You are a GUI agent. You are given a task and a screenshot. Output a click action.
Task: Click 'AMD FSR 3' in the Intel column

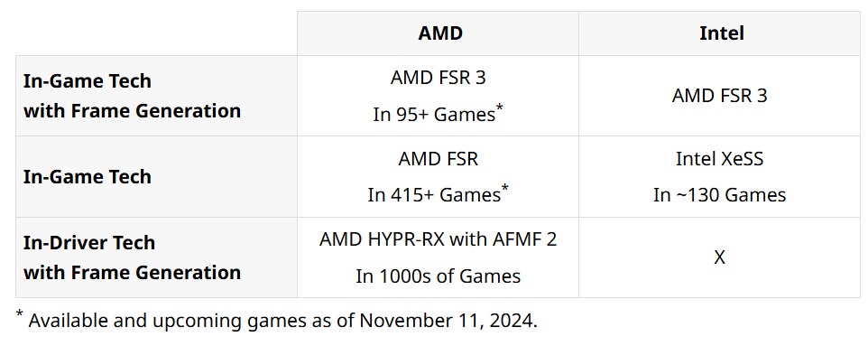[x=720, y=96]
